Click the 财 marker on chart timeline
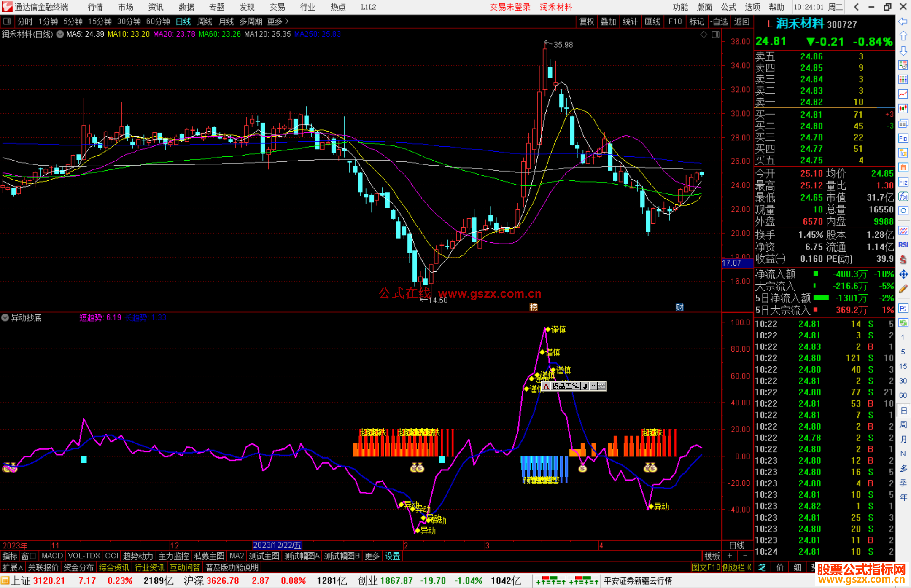Image resolution: width=911 pixels, height=588 pixels. pos(679,307)
